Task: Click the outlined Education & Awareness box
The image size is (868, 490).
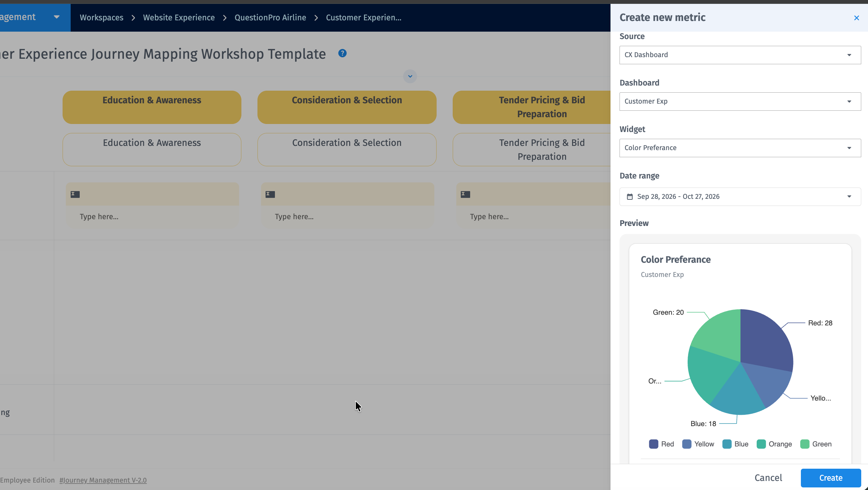Action: tap(152, 149)
